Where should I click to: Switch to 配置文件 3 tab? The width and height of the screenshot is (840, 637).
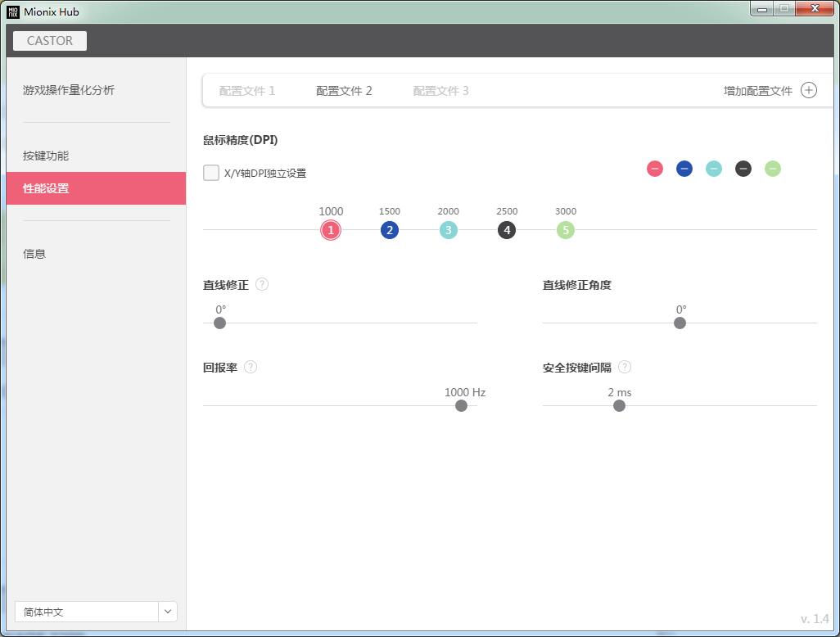440,91
